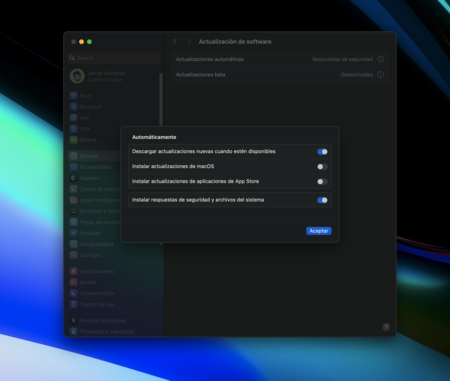
Task: Click the Buscar search field
Action: [x=114, y=58]
